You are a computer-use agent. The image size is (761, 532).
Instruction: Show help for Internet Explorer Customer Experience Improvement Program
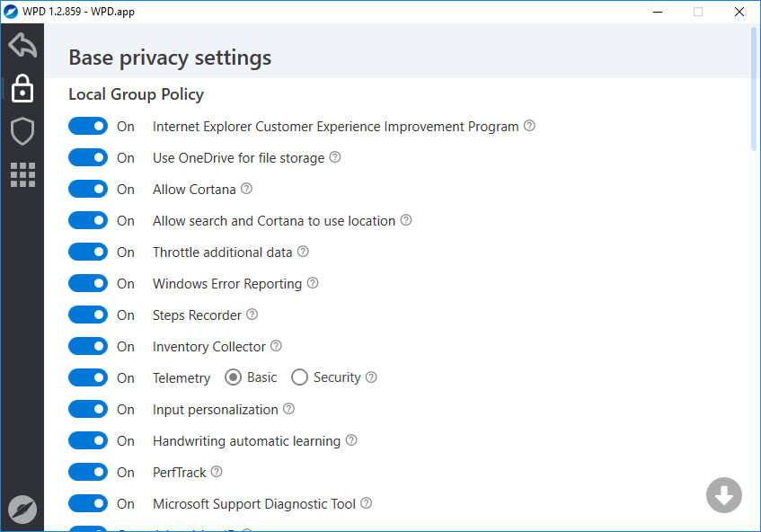[529, 126]
